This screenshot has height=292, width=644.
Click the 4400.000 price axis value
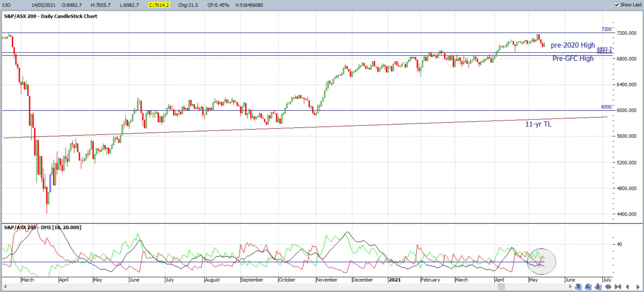pyautogui.click(x=626, y=214)
